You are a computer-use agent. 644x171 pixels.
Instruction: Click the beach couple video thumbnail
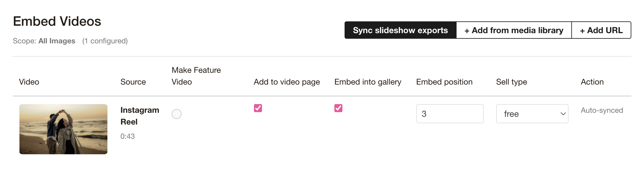[63, 129]
